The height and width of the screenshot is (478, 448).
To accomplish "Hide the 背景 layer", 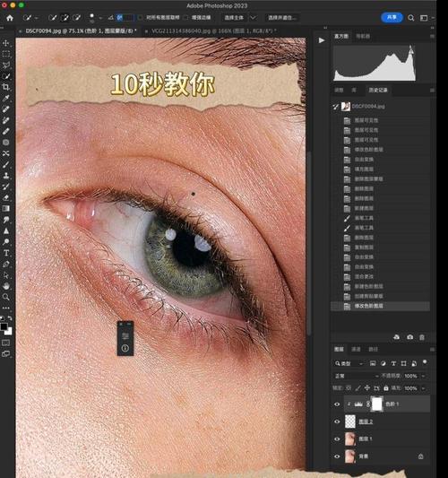I will pyautogui.click(x=337, y=456).
